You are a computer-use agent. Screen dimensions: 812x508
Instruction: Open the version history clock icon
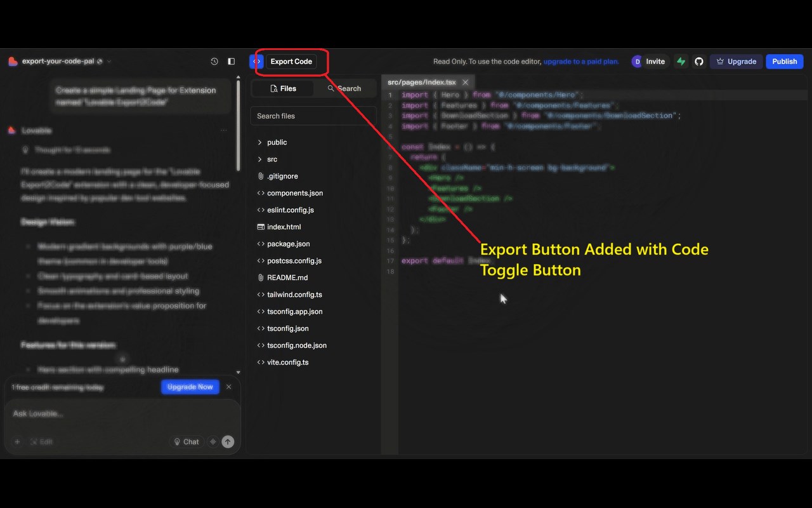(214, 62)
